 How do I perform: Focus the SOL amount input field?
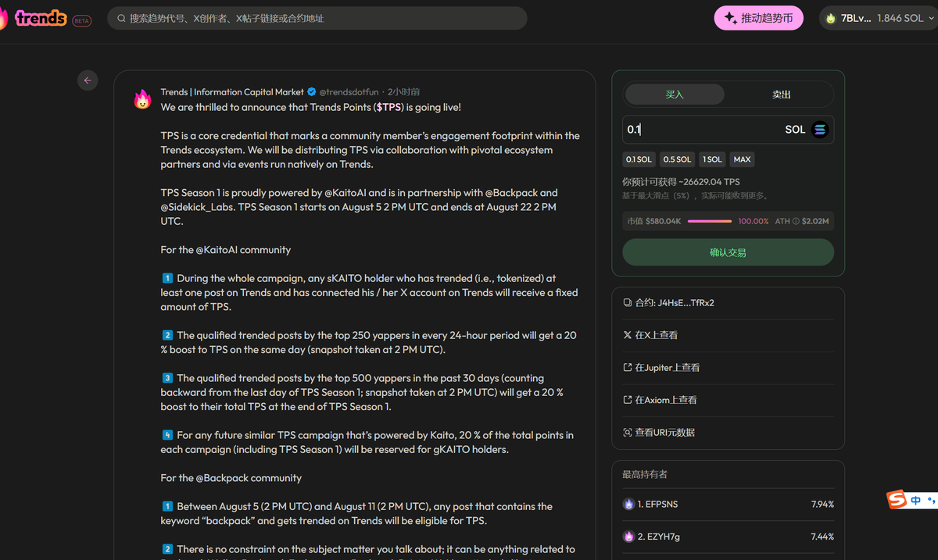click(x=728, y=130)
